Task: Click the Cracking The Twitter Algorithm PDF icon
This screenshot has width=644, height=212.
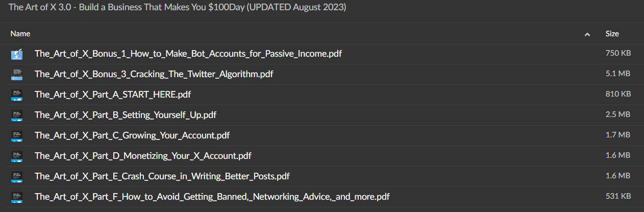Action: tap(17, 74)
